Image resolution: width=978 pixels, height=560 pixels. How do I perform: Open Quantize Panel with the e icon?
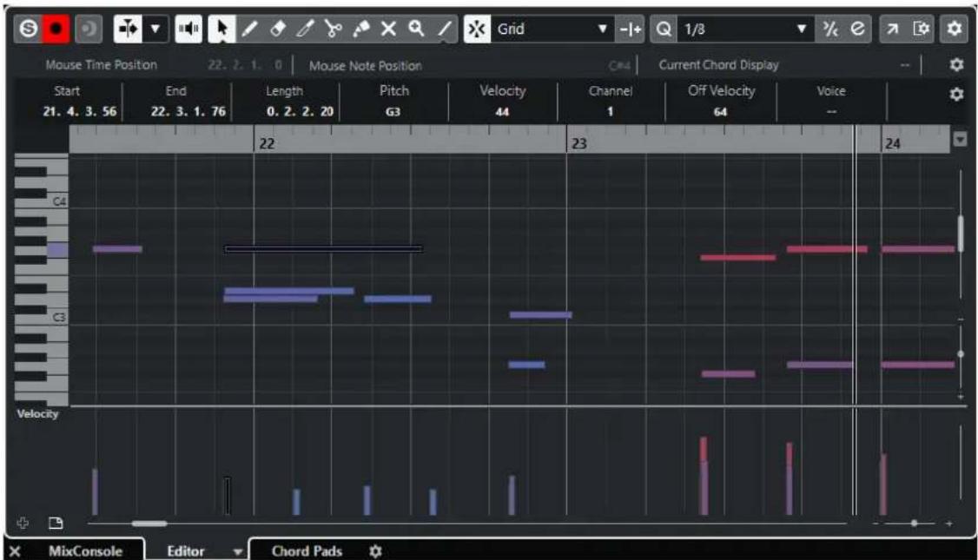(x=857, y=29)
